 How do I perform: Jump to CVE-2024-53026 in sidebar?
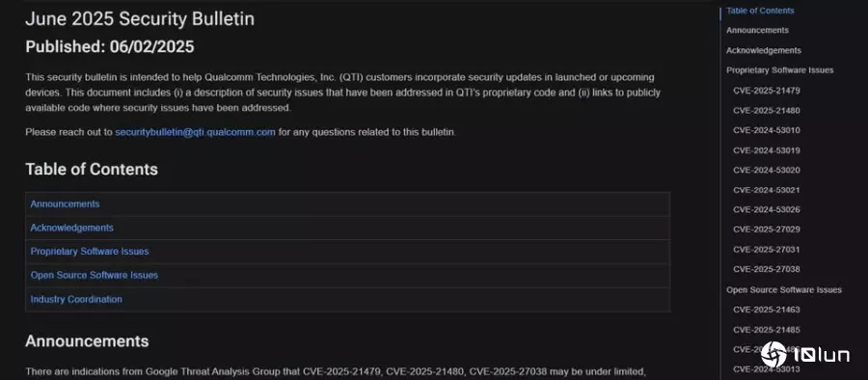click(766, 209)
